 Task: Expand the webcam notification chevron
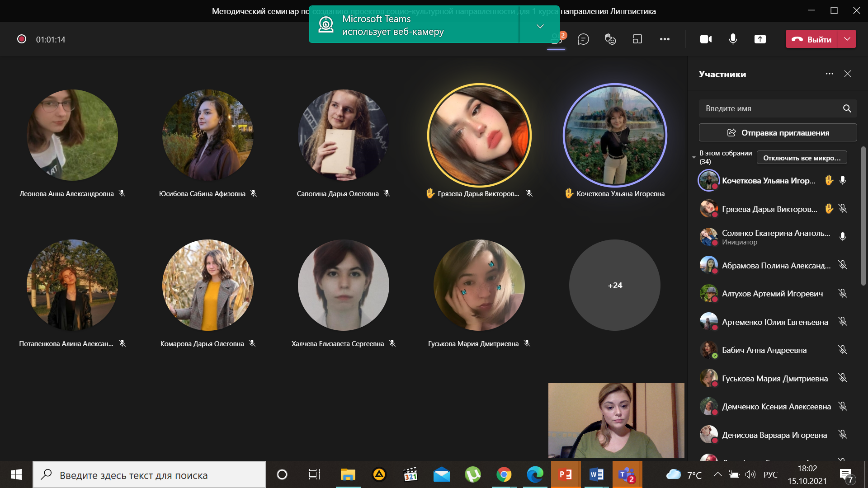pos(540,26)
